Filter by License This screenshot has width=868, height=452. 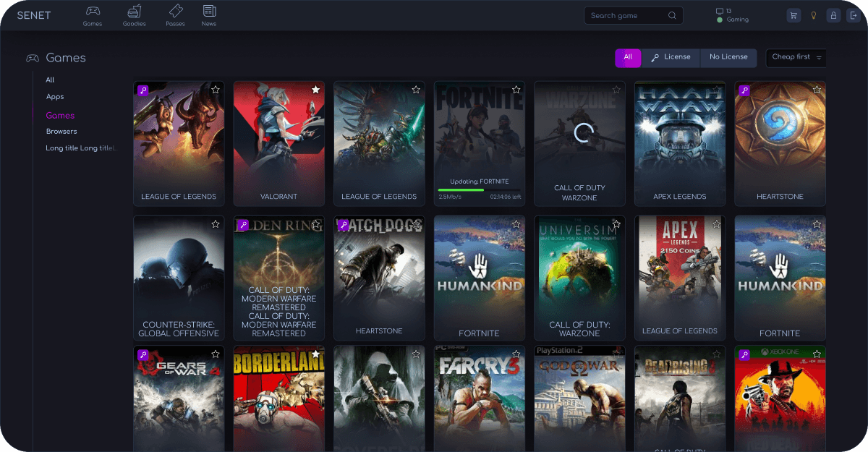pyautogui.click(x=671, y=58)
